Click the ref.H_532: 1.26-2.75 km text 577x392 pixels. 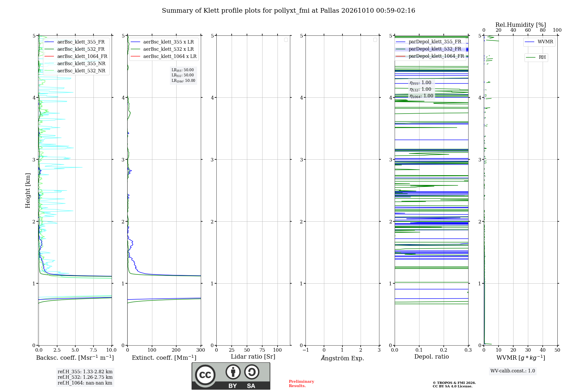(85, 377)
